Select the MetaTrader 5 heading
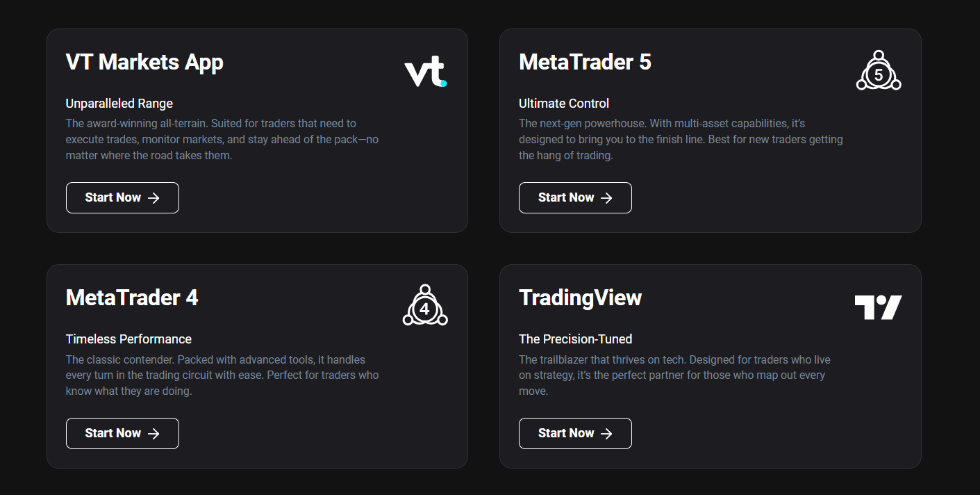This screenshot has height=495, width=980. click(x=585, y=62)
